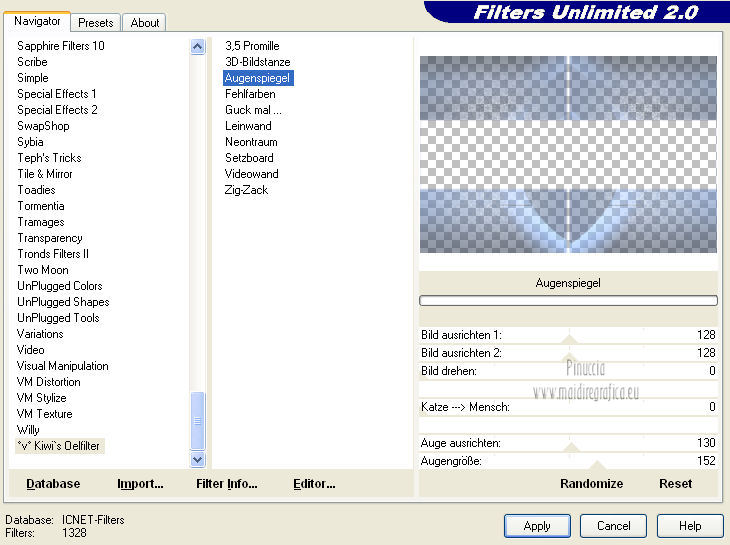Viewport: 730px width, 545px height.
Task: Click the Cancel button
Action: coord(613,526)
